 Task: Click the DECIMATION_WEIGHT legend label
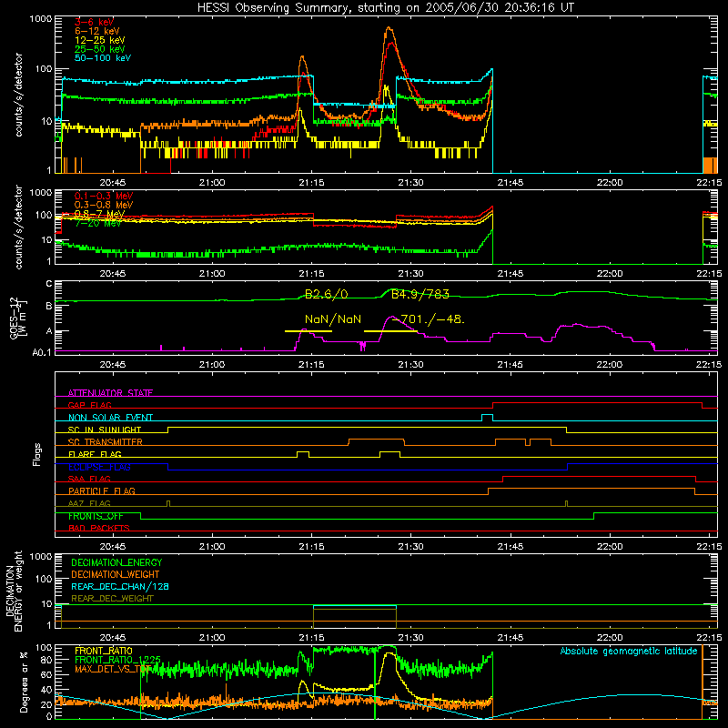point(116,574)
